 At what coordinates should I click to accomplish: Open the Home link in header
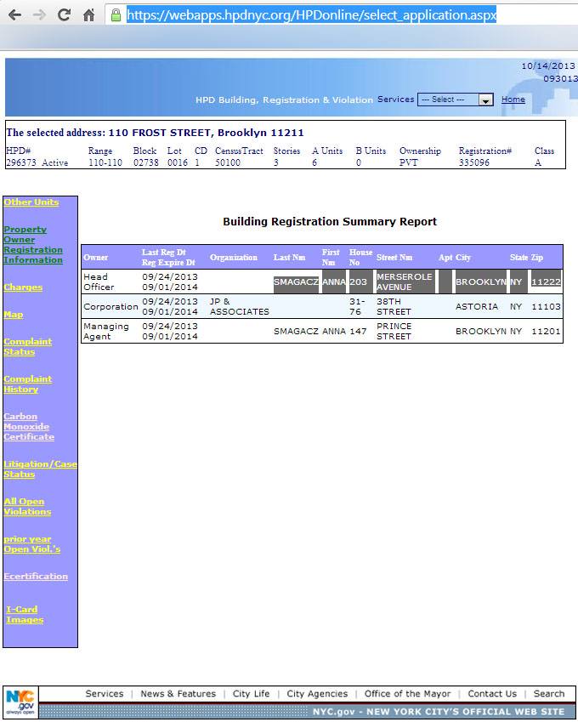click(513, 100)
